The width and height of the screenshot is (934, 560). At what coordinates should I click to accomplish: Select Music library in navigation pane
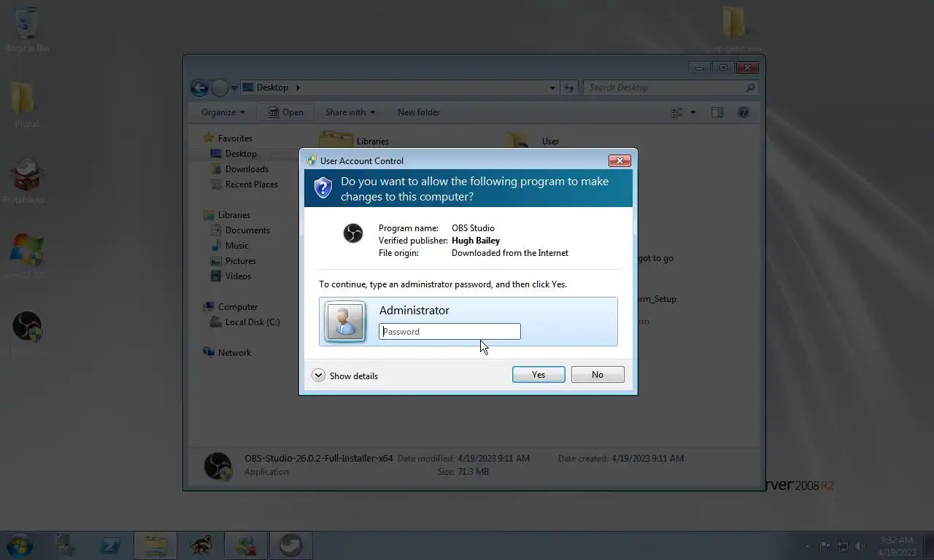(x=230, y=246)
